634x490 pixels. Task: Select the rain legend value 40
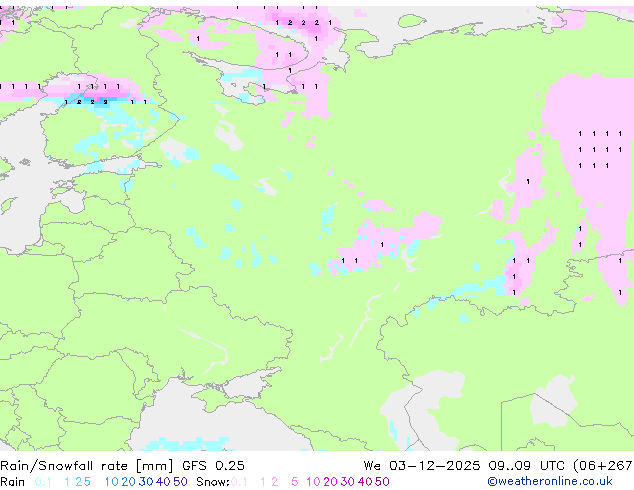pyautogui.click(x=163, y=482)
